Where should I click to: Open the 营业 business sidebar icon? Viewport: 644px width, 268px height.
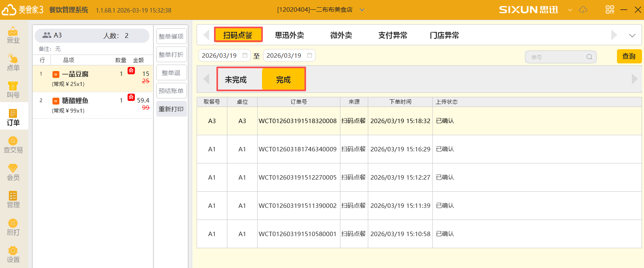click(13, 35)
